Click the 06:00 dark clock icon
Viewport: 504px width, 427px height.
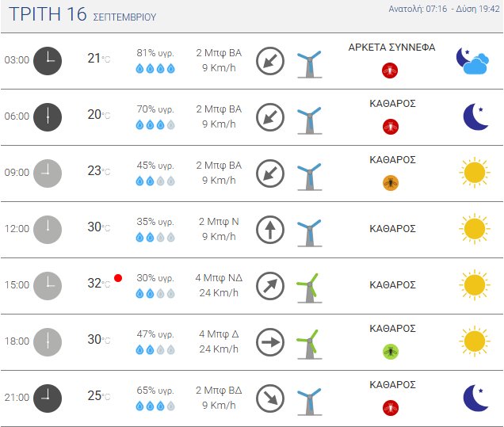coord(48,117)
